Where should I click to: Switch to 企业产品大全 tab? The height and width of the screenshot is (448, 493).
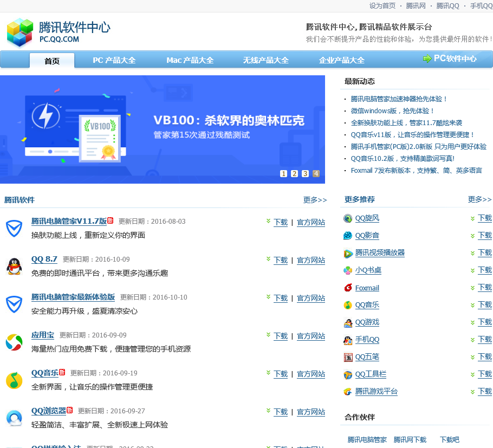point(341,60)
